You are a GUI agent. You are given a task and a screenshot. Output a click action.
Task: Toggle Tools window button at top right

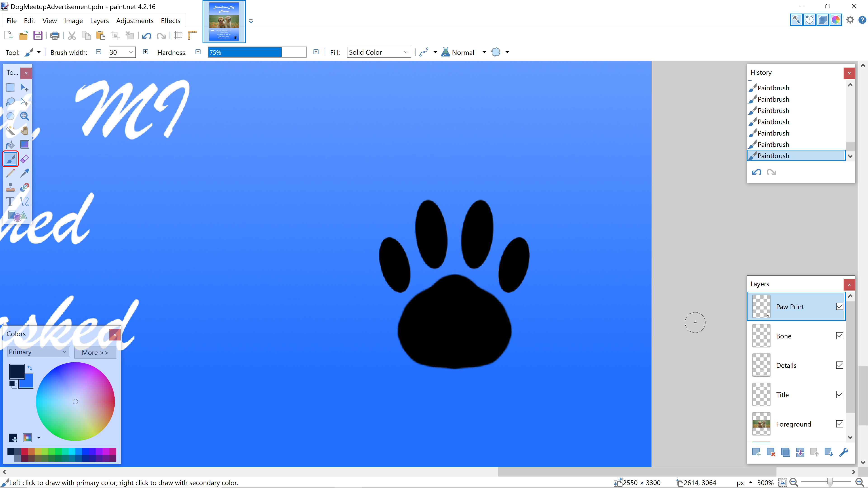pyautogui.click(x=796, y=20)
